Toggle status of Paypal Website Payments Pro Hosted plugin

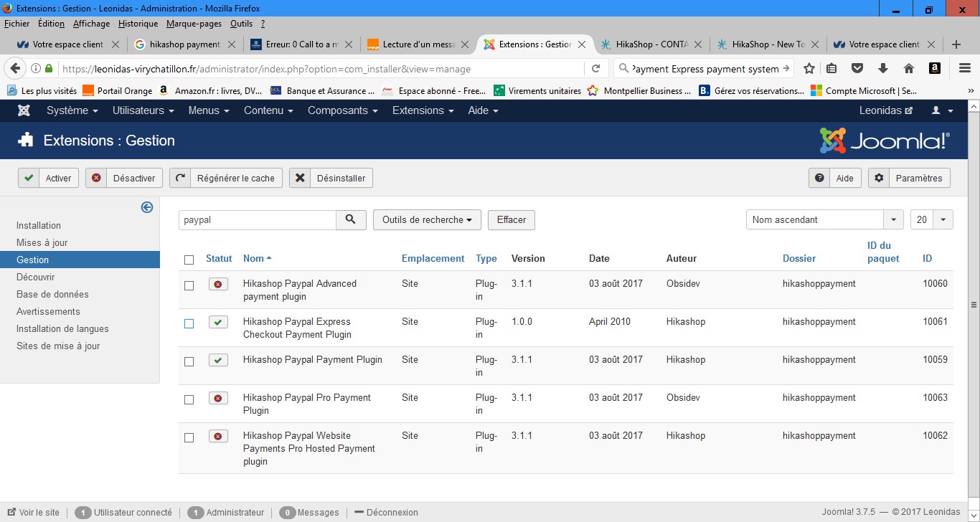[x=218, y=437]
